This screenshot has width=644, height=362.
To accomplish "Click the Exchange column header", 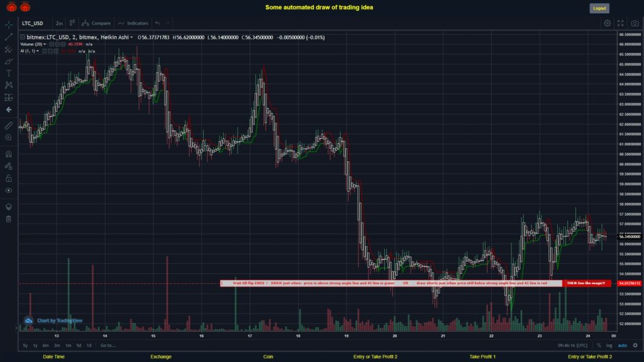I will click(x=160, y=357).
